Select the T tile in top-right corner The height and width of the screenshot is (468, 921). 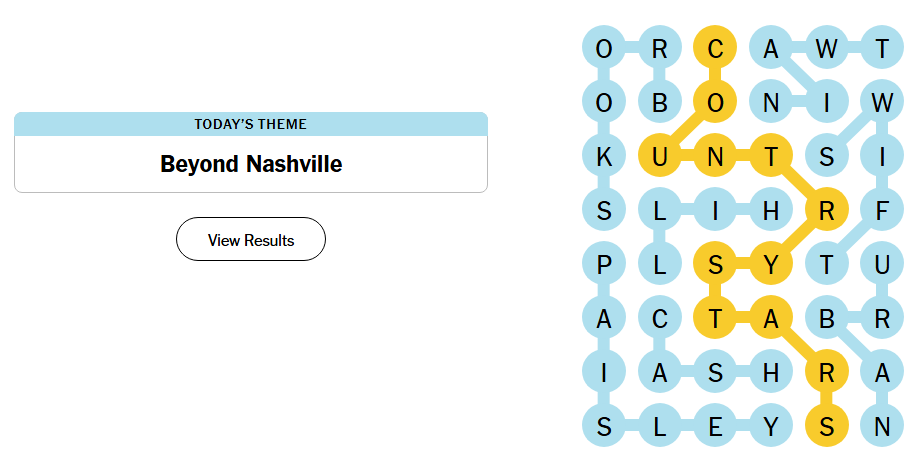(x=882, y=48)
